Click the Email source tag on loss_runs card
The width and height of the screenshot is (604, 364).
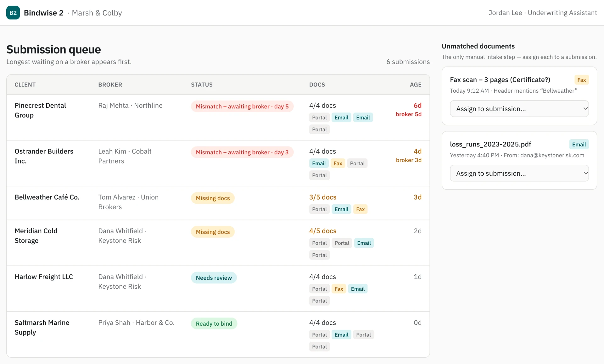pos(579,145)
